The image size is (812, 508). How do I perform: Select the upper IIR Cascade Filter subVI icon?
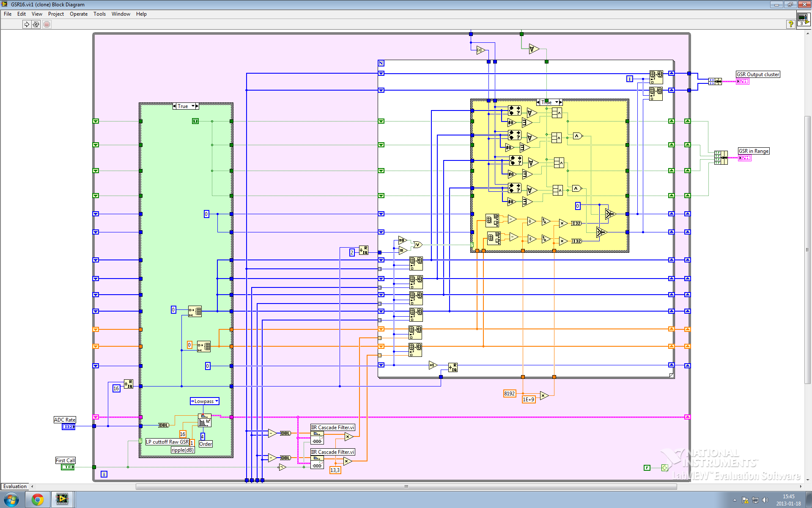[317, 438]
